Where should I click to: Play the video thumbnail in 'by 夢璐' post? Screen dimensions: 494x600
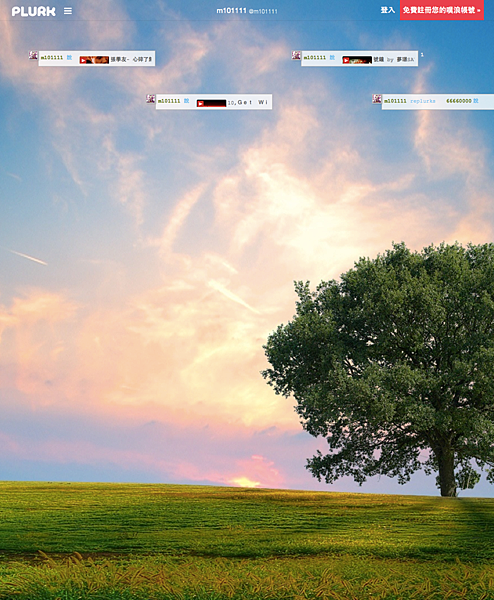tap(357, 60)
